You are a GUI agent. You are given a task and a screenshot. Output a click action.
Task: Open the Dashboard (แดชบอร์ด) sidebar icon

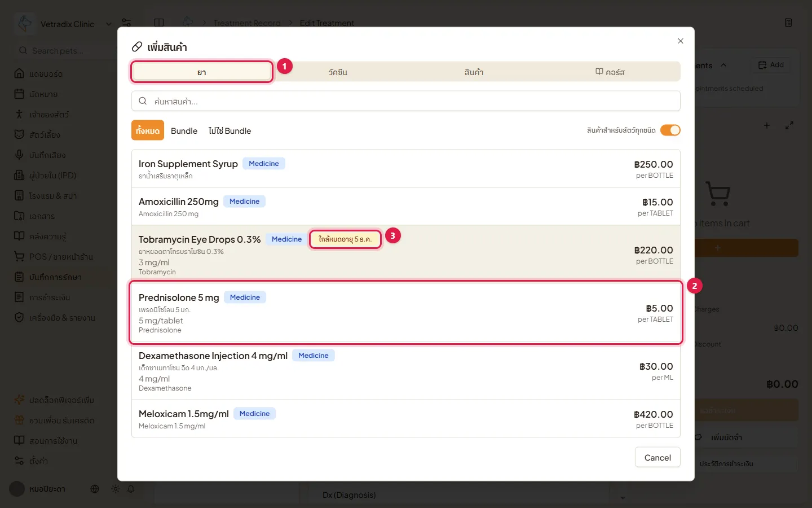(19, 73)
